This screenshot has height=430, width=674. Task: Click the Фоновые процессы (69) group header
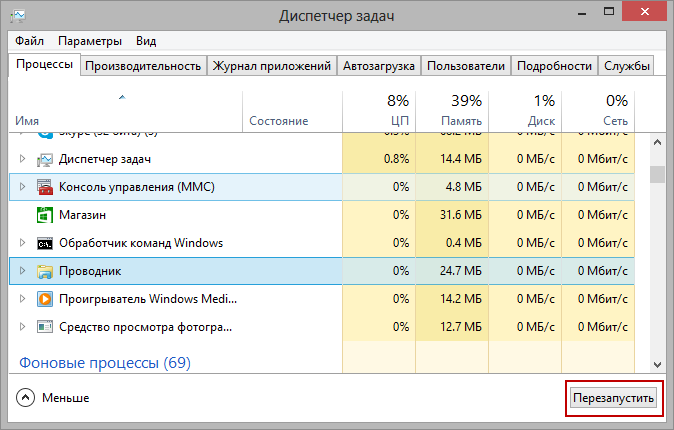click(x=105, y=363)
